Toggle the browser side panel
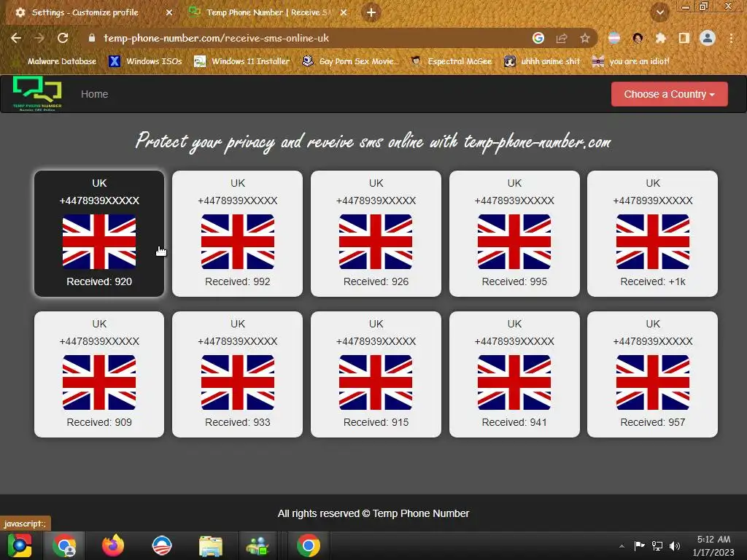The image size is (747, 560). (684, 38)
